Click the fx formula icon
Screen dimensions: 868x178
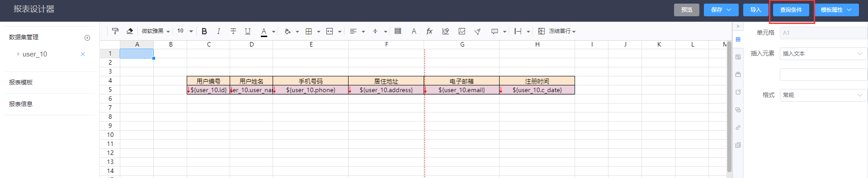click(429, 31)
